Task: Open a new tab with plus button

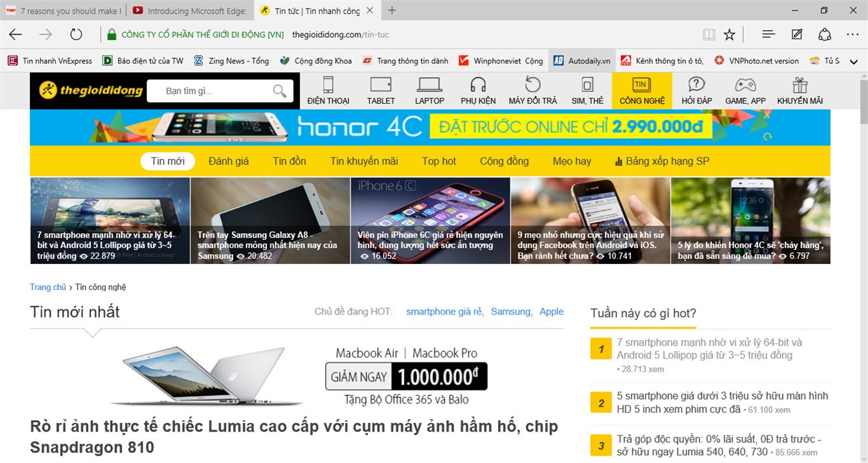Action: tap(392, 11)
